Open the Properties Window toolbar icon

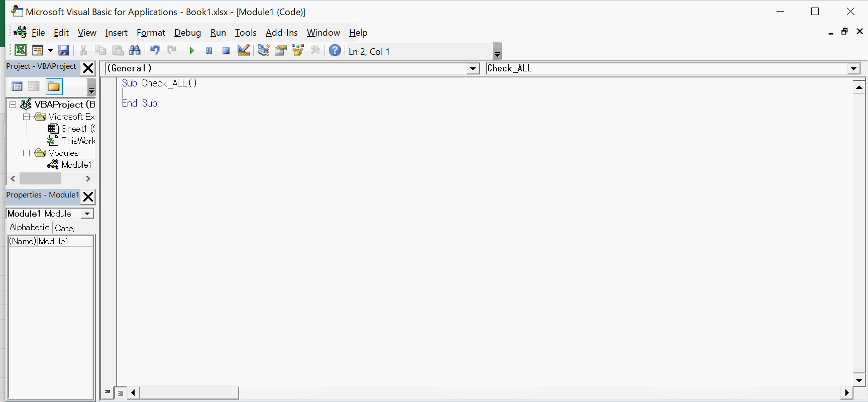tap(281, 50)
